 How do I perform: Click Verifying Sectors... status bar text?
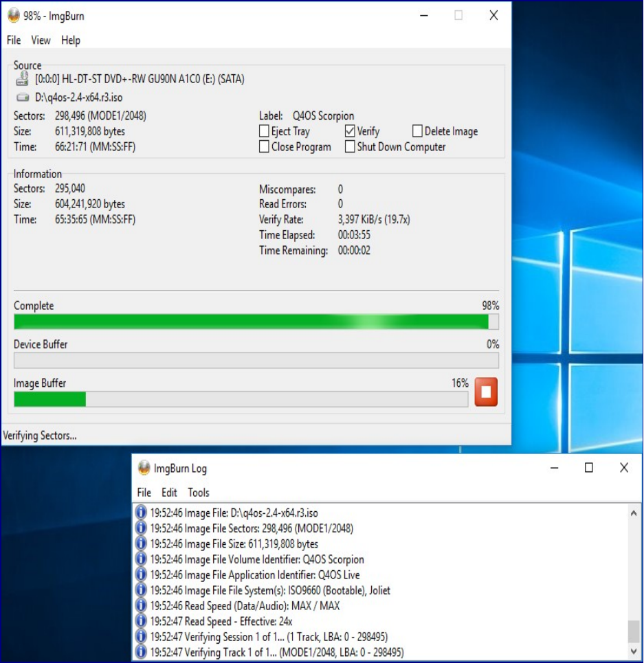(x=40, y=436)
